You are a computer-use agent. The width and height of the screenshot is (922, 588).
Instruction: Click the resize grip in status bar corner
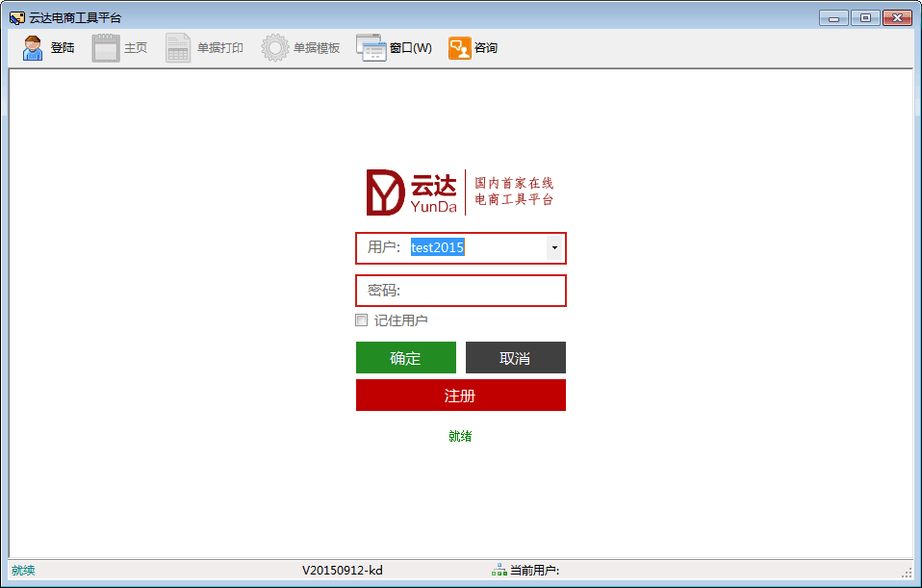(x=907, y=572)
